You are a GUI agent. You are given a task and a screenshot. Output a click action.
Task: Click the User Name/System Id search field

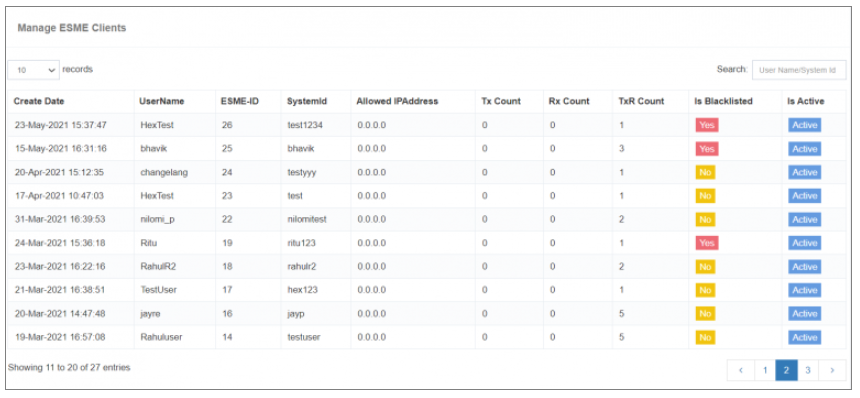pos(799,70)
